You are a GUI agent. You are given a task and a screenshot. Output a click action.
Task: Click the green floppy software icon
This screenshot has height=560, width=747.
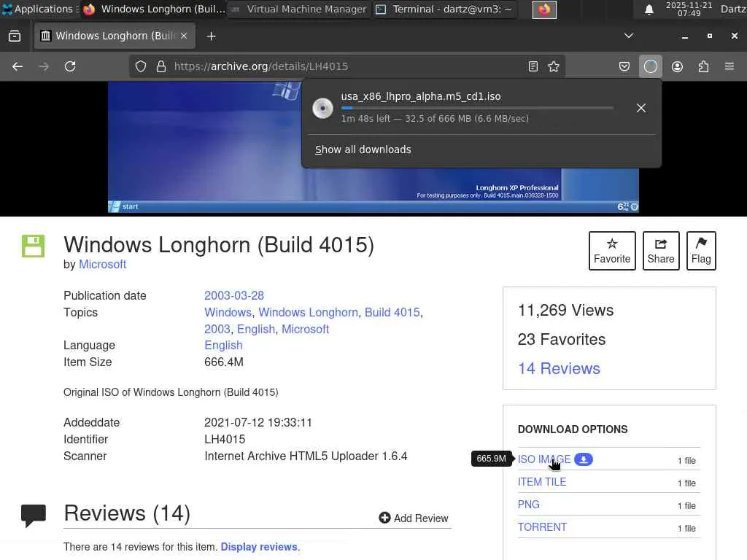tap(33, 246)
